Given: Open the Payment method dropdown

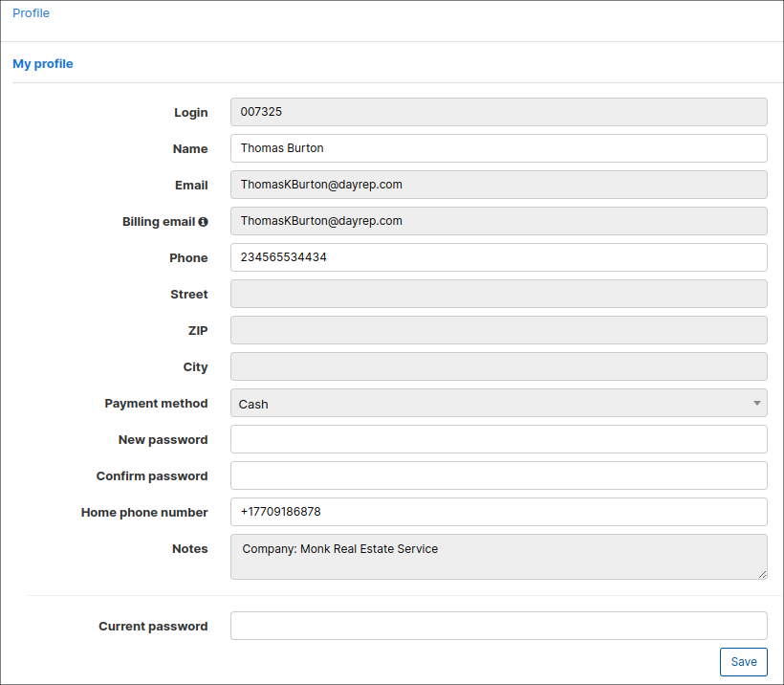Looking at the screenshot, I should point(497,404).
